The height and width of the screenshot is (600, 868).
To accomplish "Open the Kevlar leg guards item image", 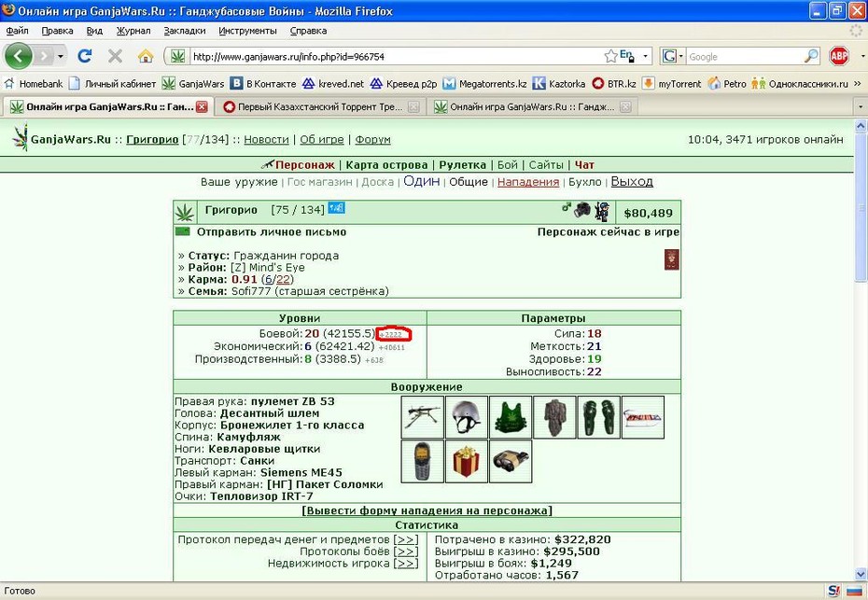I will coord(598,417).
